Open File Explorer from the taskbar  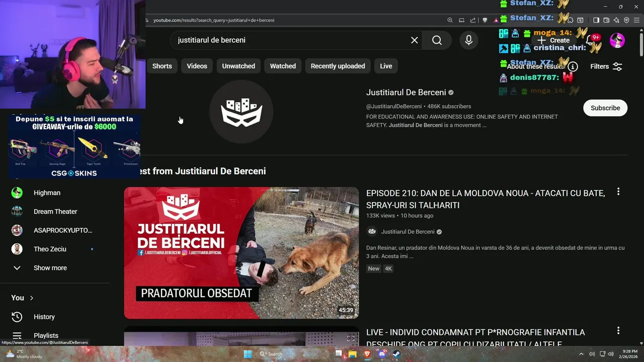353,354
